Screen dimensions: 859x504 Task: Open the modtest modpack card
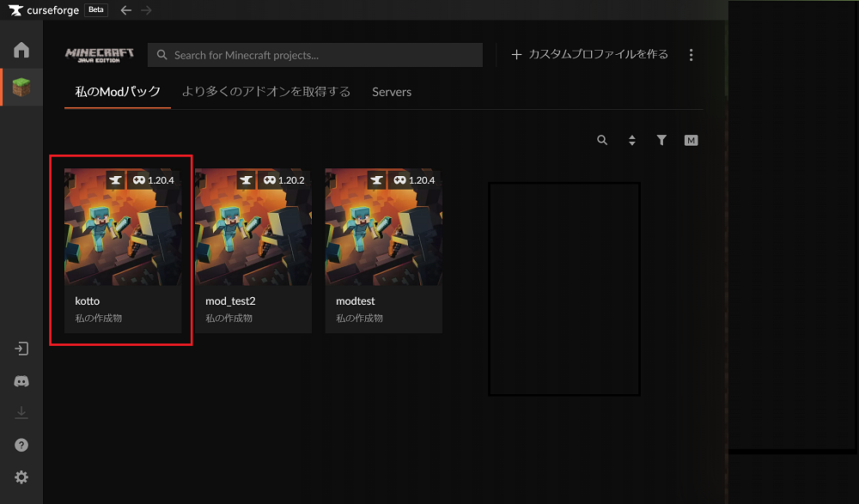click(x=384, y=249)
